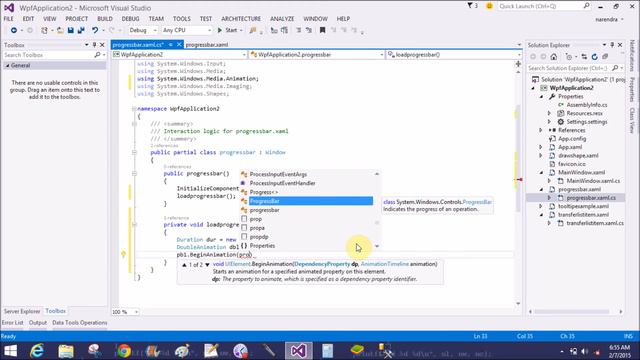Open the TOOLS menu
This screenshot has height=360, width=640.
[x=182, y=19]
